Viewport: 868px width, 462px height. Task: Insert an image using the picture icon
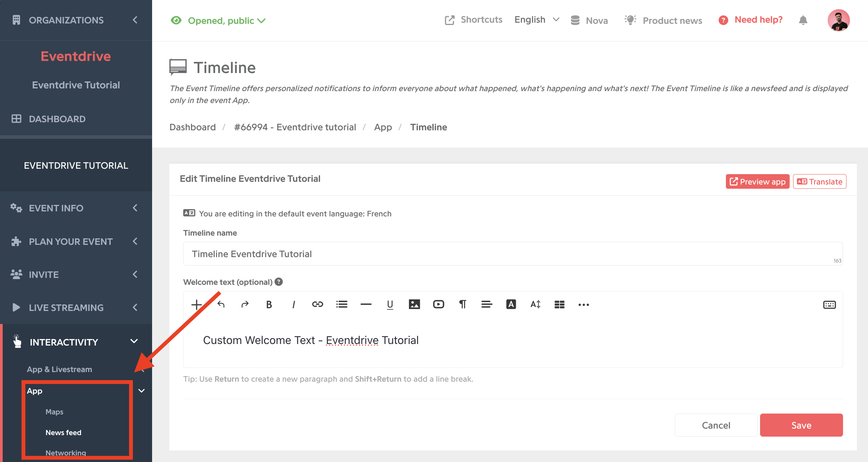point(414,304)
